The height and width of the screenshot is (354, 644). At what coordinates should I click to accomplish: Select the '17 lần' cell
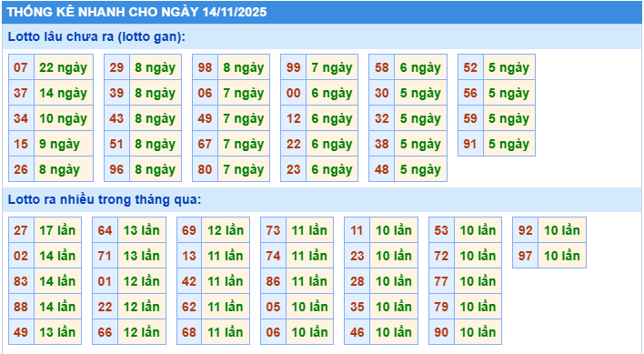[x=57, y=230]
